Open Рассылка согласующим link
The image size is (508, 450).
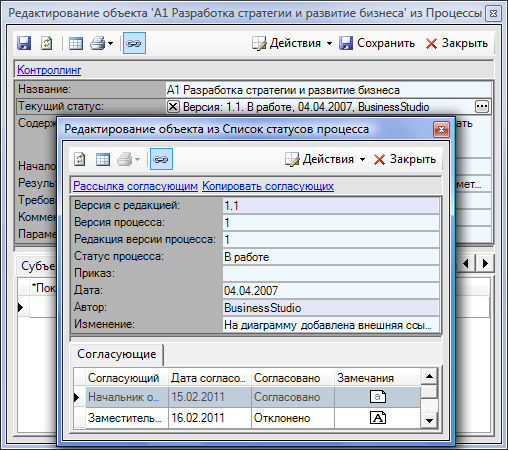tap(135, 186)
